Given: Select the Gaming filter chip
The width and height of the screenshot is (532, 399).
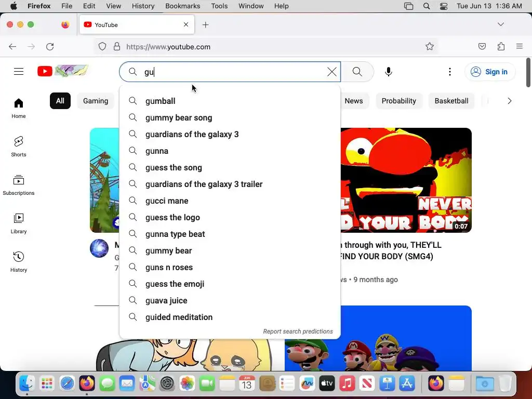Looking at the screenshot, I should [96, 101].
